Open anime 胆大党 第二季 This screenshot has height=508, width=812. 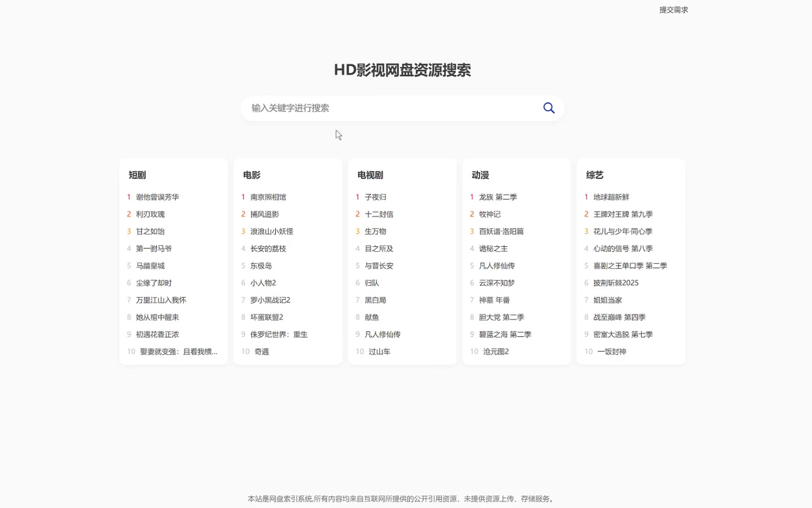[501, 317]
